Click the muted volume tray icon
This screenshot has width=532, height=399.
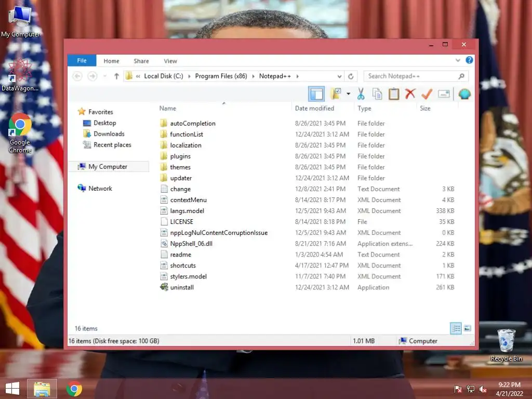[x=483, y=389]
